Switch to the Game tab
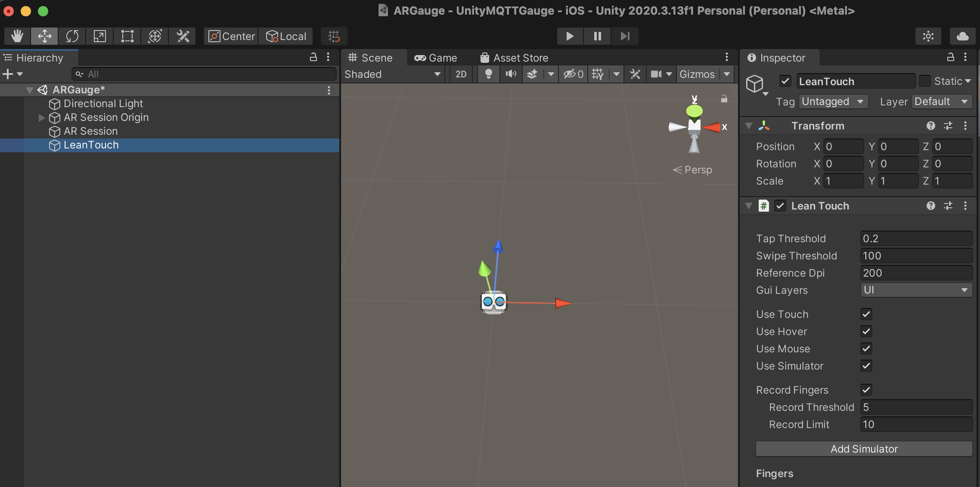The width and height of the screenshot is (980, 487). [436, 58]
